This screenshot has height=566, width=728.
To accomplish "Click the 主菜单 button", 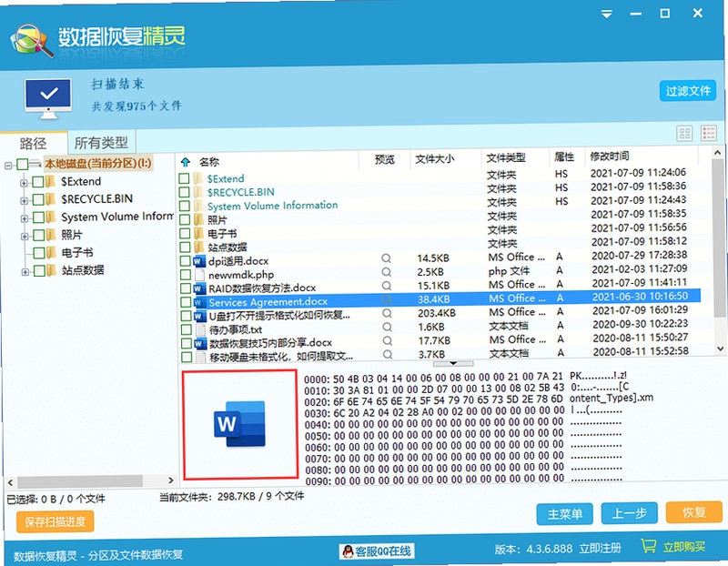I will pyautogui.click(x=564, y=514).
